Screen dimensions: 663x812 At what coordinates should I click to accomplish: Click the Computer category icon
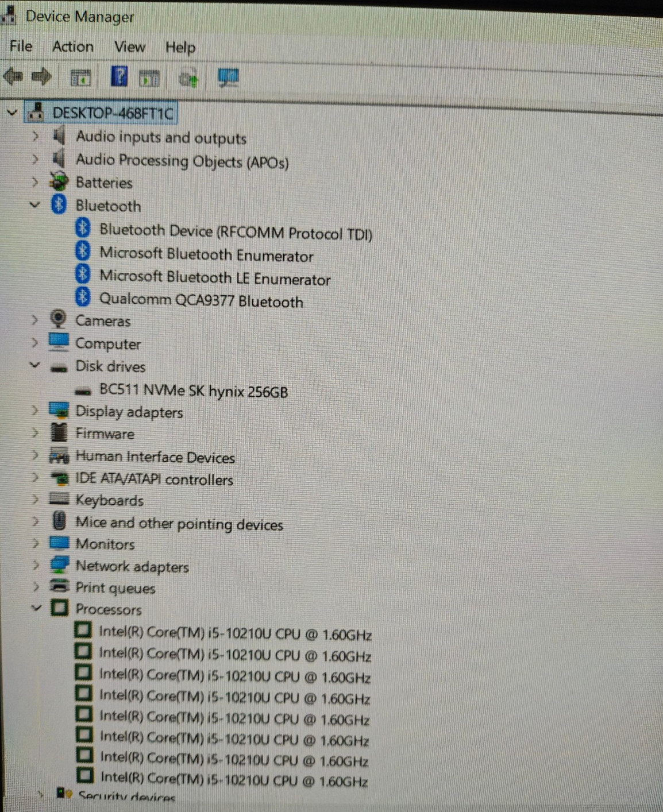click(x=59, y=342)
